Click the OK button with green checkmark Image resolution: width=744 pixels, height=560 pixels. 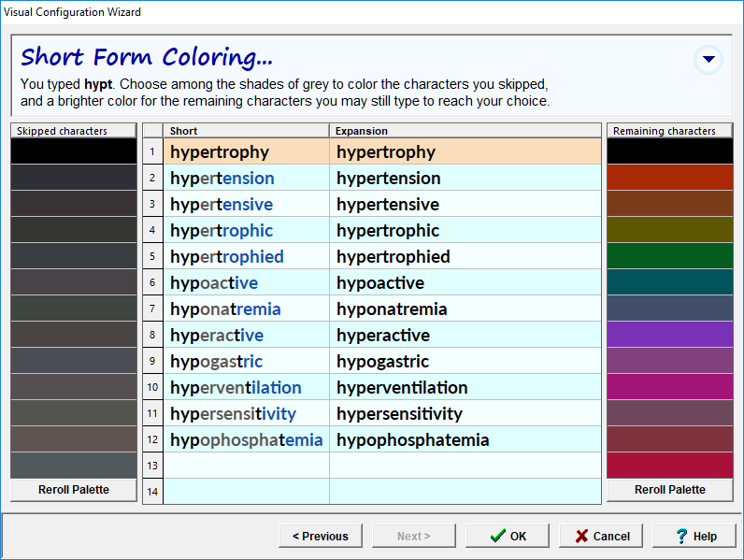click(x=508, y=536)
